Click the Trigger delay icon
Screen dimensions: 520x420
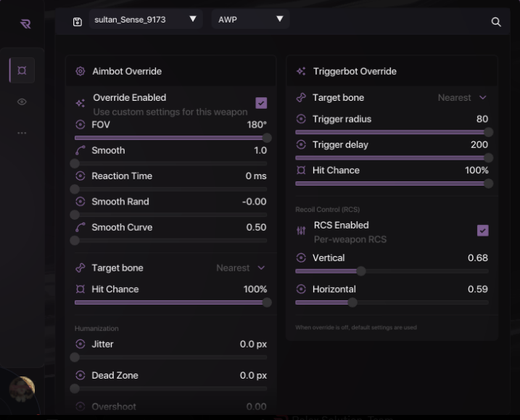(x=301, y=144)
